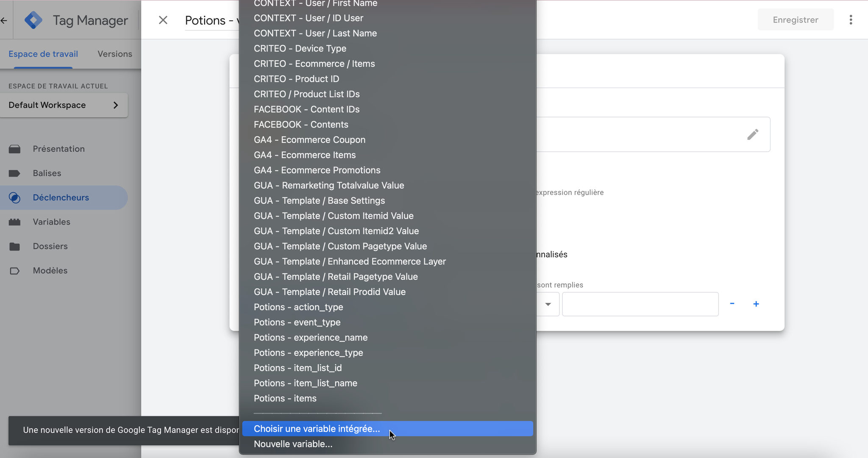This screenshot has width=868, height=458.
Task: Open the three-dot more options menu
Action: [x=851, y=20]
